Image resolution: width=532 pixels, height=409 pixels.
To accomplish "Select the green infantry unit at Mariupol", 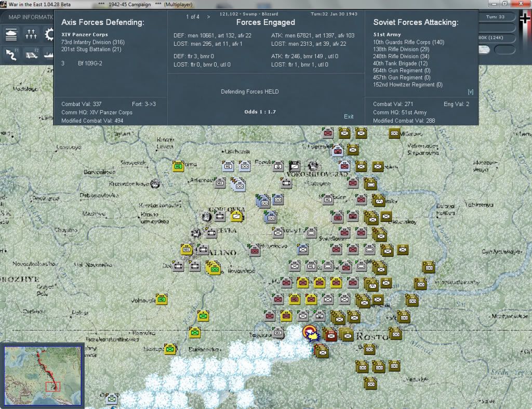I will [170, 349].
